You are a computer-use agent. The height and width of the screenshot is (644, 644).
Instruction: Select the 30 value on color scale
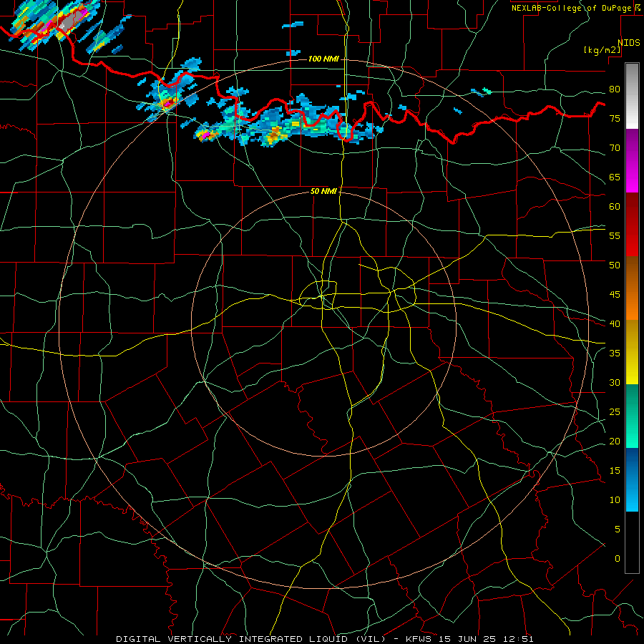click(615, 382)
